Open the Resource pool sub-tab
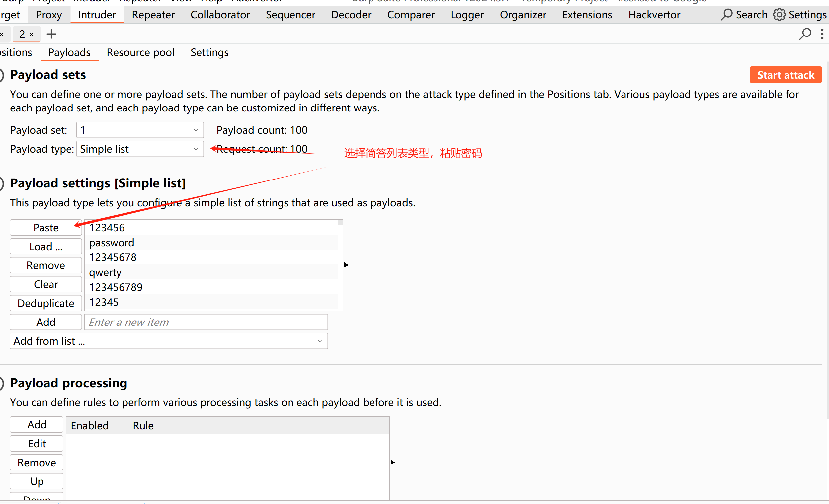 [x=140, y=52]
